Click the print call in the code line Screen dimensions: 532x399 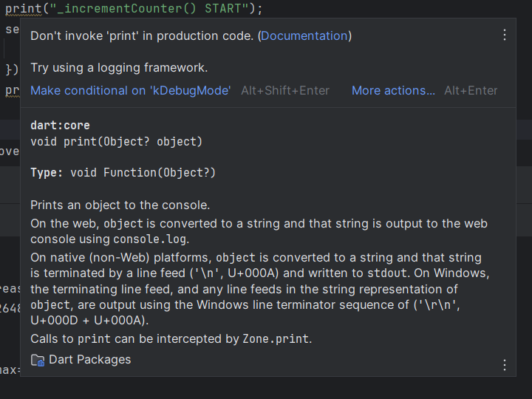tap(21, 9)
